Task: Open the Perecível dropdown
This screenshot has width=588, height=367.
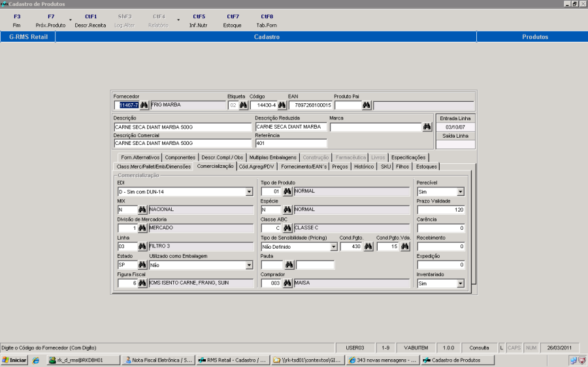Action: click(x=461, y=192)
